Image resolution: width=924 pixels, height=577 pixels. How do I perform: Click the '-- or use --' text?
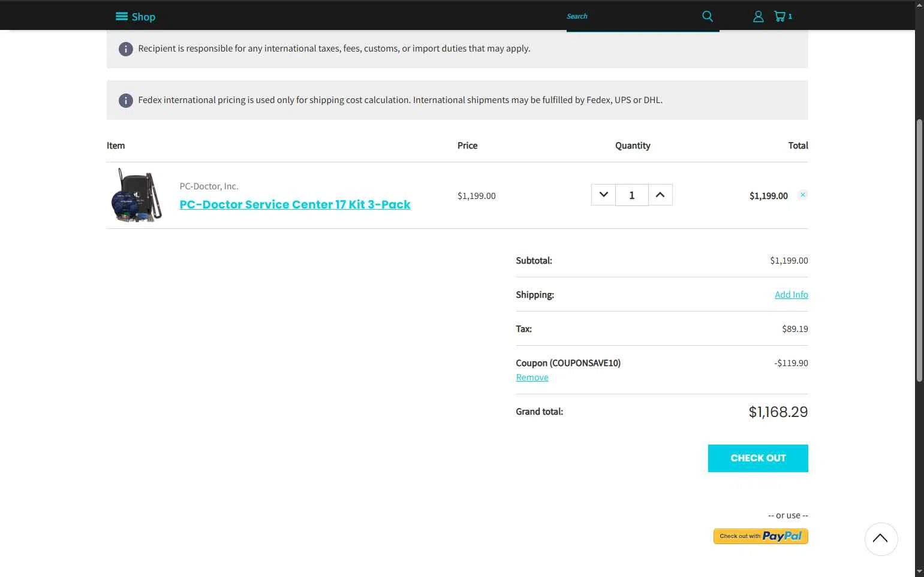coord(788,515)
